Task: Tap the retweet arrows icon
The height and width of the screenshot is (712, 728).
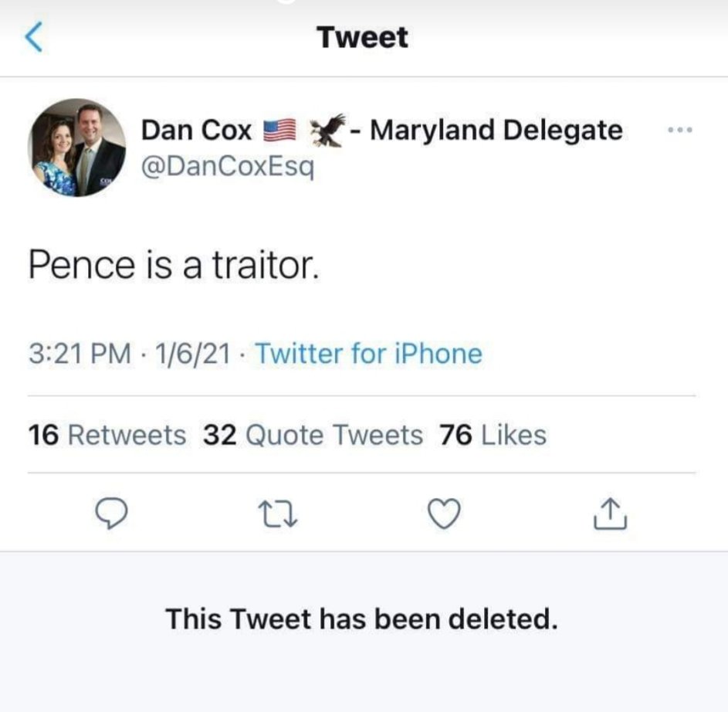Action: [279, 514]
